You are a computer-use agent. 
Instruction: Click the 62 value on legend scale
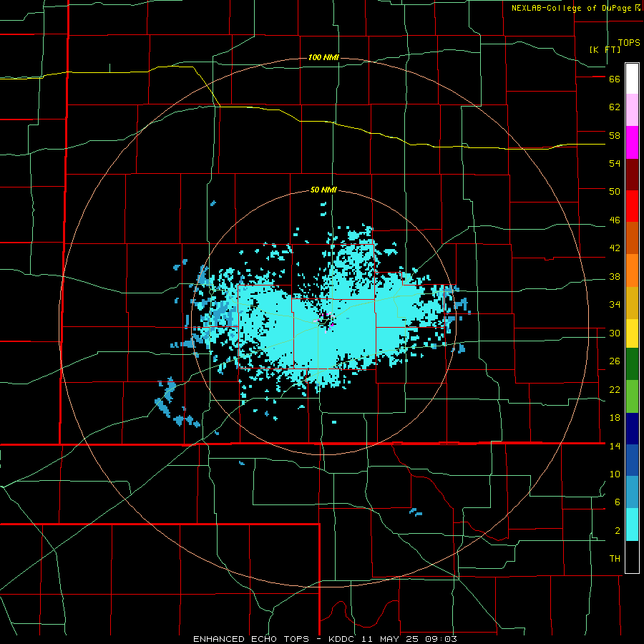(615, 107)
